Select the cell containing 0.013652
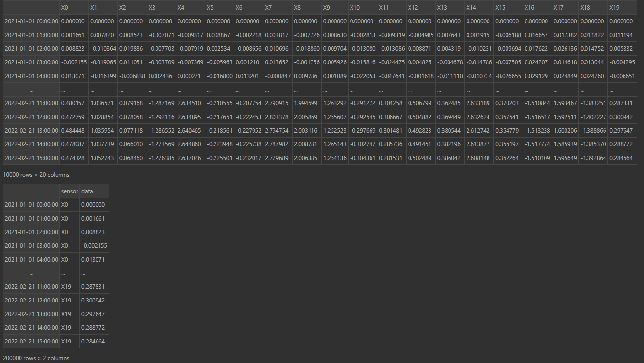644x363 pixels. (x=278, y=62)
